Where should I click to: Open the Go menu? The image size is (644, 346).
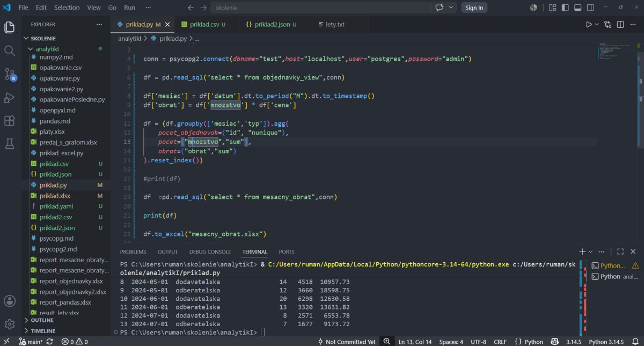[112, 8]
